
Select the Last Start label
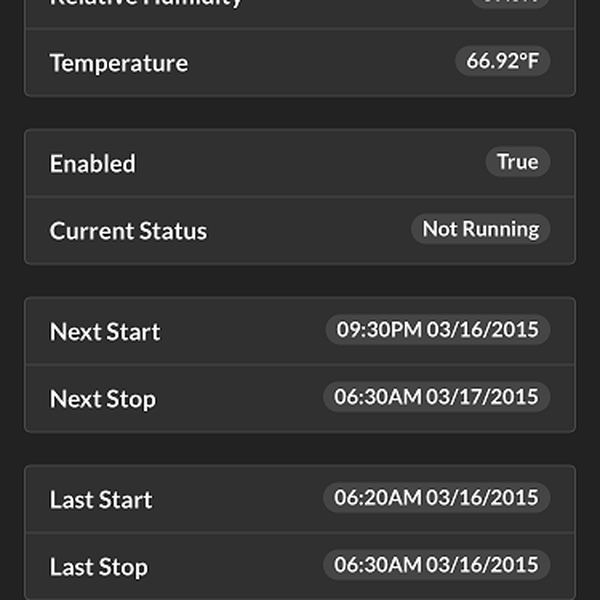(101, 500)
